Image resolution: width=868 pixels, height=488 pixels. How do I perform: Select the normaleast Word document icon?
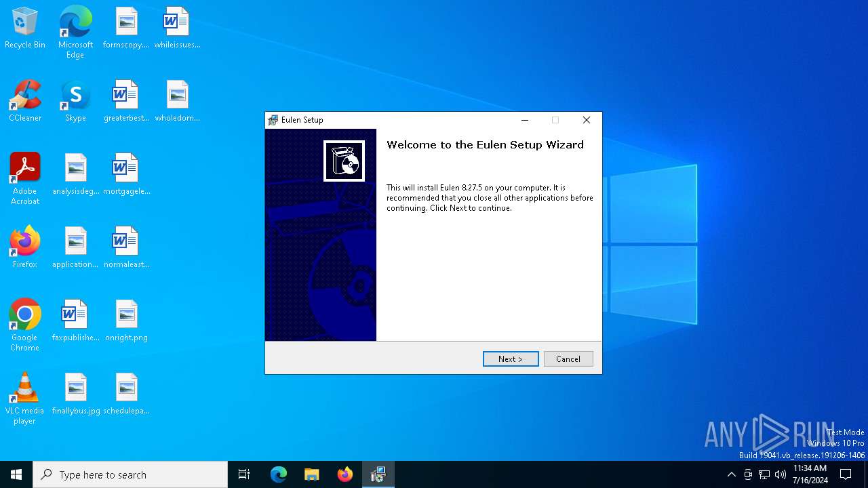(x=126, y=248)
